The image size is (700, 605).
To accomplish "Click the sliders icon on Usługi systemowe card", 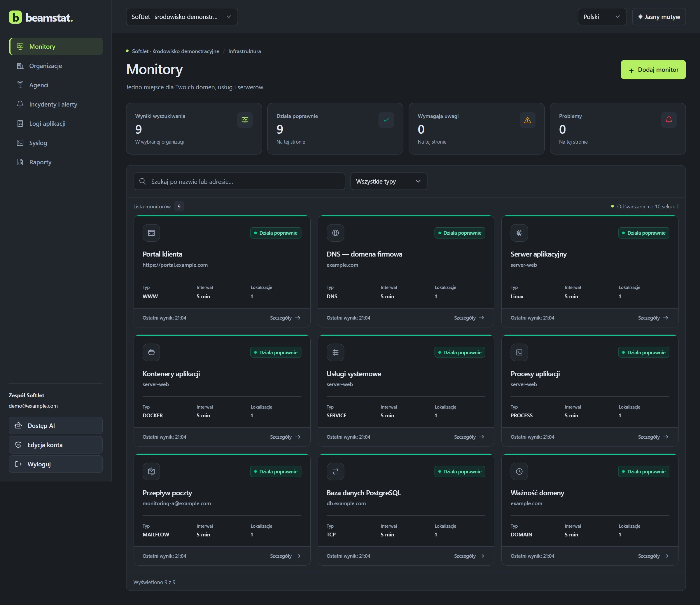I will click(335, 352).
